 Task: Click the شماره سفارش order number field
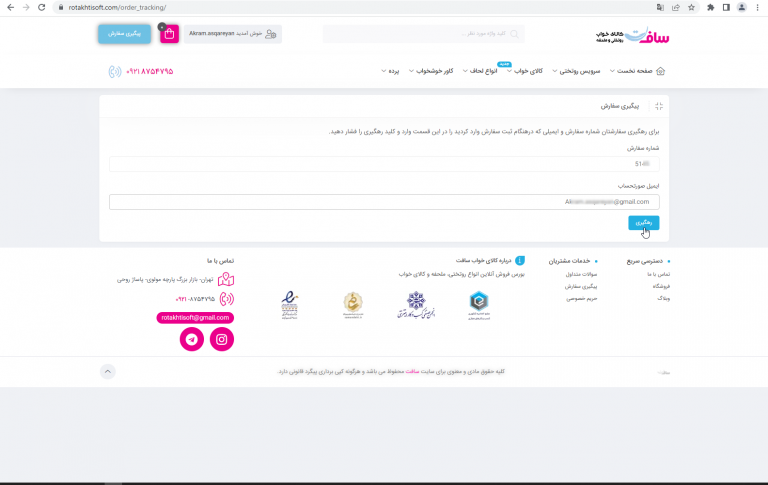[x=384, y=164]
